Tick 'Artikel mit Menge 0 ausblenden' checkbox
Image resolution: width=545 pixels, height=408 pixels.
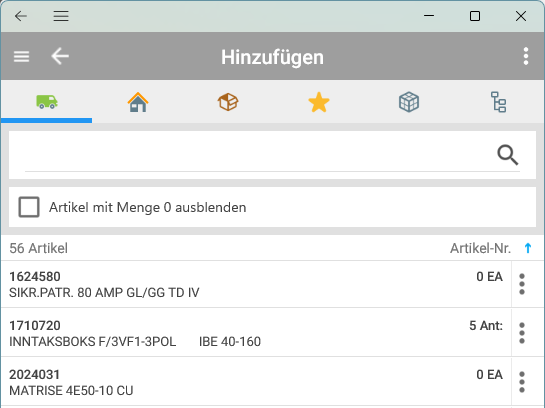29,207
